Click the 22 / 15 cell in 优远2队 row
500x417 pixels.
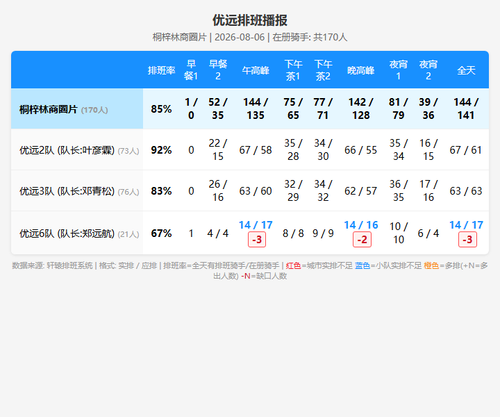point(218,150)
